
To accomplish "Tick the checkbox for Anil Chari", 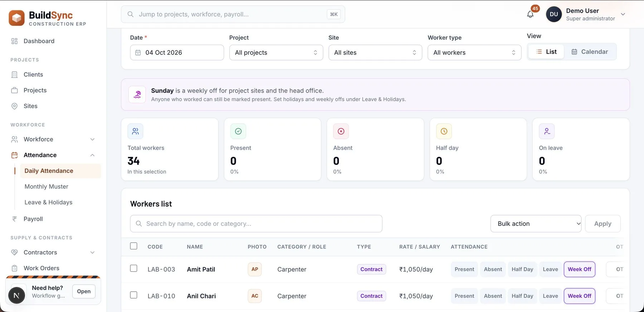I will coord(134,295).
